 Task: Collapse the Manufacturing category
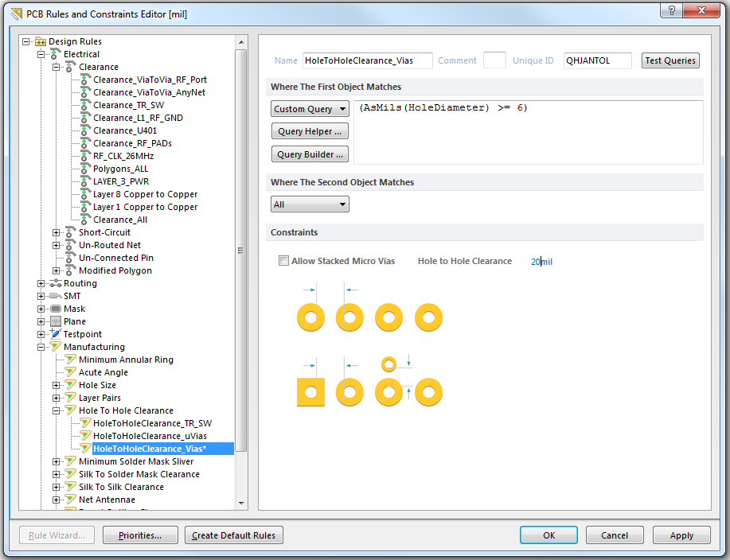pyautogui.click(x=40, y=347)
